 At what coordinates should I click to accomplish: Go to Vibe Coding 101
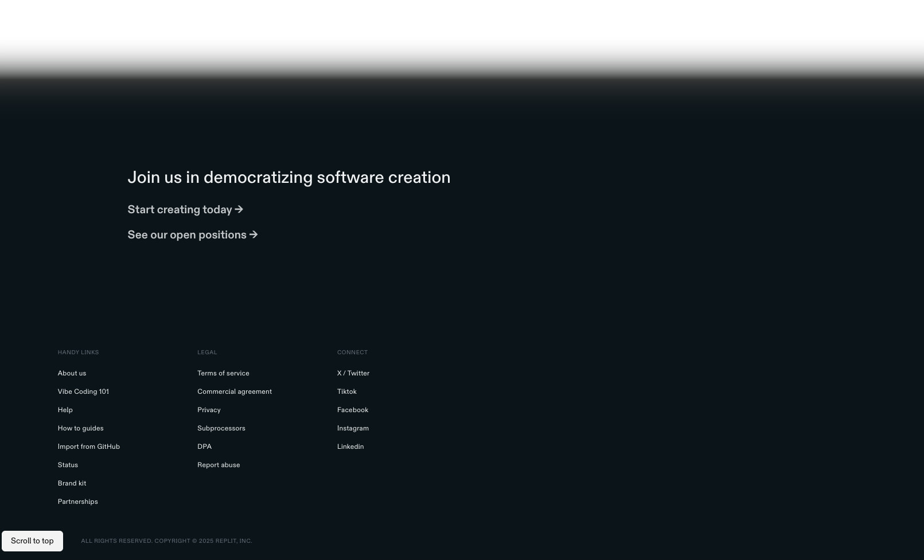point(83,391)
